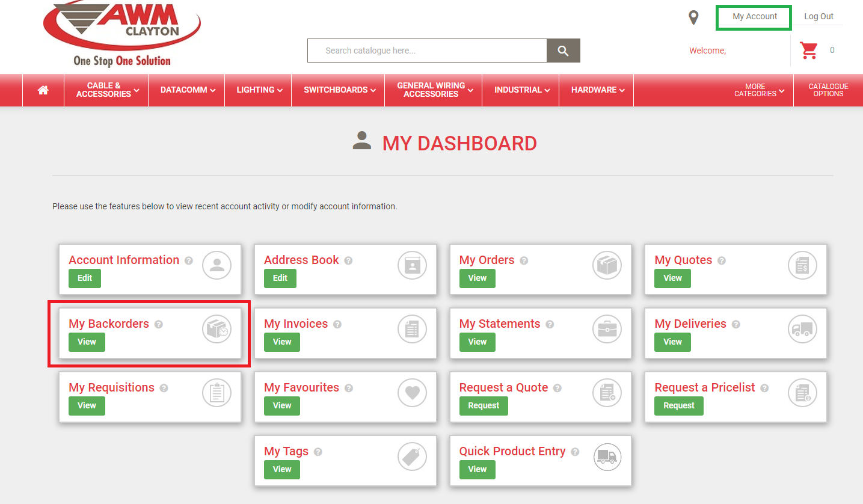Click the My Backorders box-clock icon
The height and width of the screenshot is (504, 863).
tap(217, 329)
